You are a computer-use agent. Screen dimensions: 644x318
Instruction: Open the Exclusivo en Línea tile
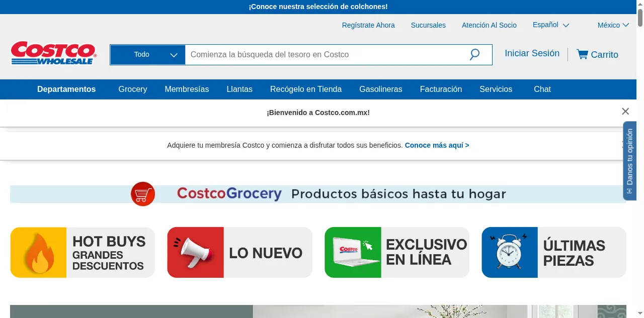pos(397,252)
